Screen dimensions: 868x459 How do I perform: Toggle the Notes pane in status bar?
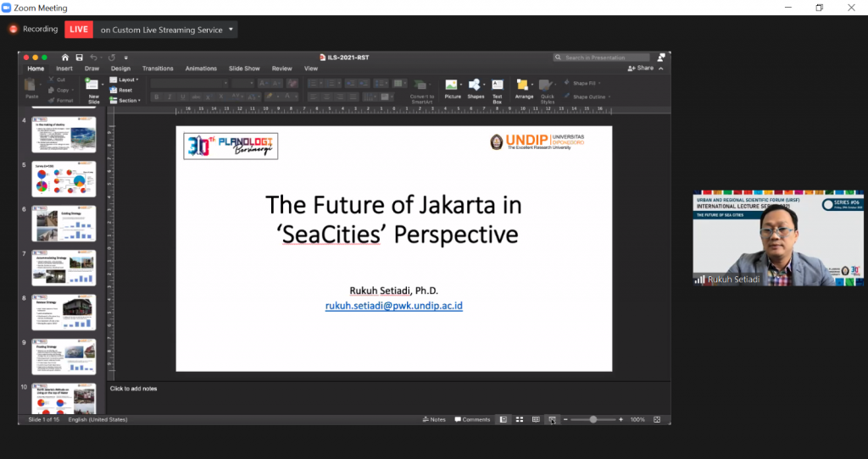(434, 419)
